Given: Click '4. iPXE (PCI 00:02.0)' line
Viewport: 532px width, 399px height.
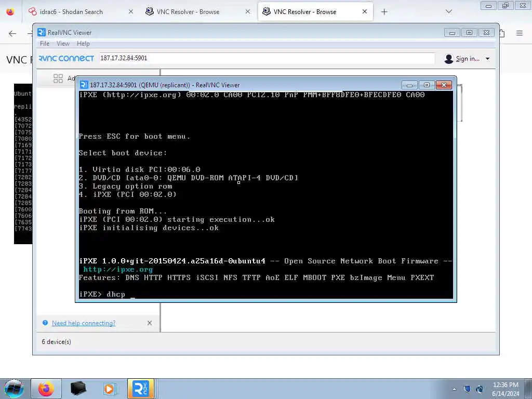Looking at the screenshot, I should (128, 194).
